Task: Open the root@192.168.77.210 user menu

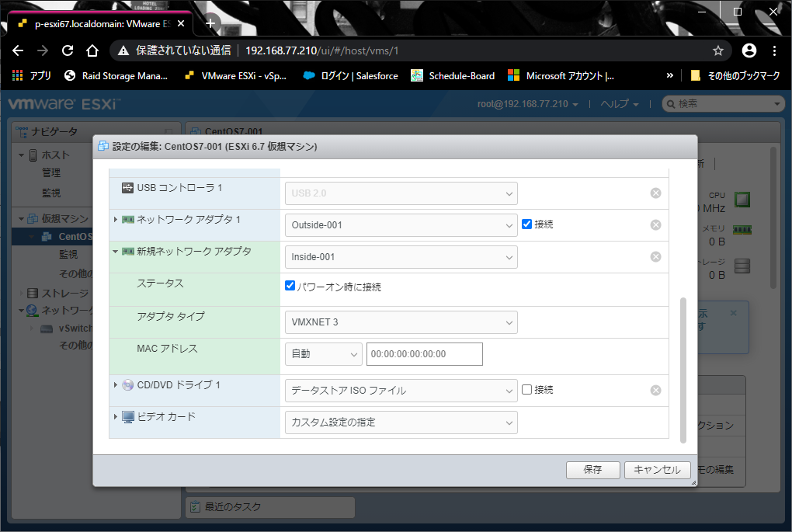Action: pos(527,104)
